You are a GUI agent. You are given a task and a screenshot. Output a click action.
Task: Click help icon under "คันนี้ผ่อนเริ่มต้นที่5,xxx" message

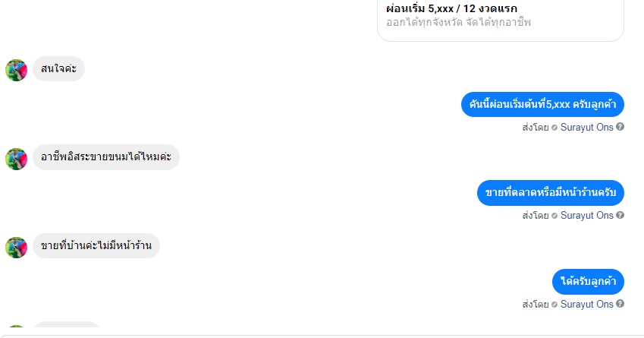(620, 127)
